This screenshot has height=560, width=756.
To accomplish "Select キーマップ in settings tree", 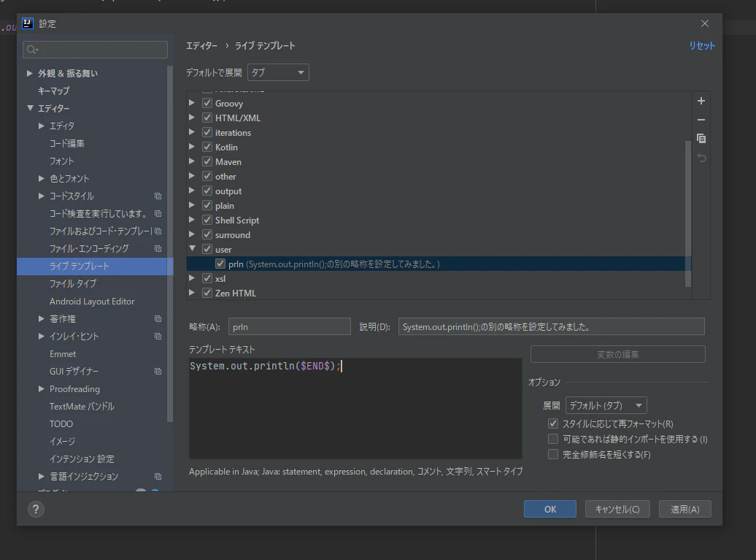I will pyautogui.click(x=53, y=91).
